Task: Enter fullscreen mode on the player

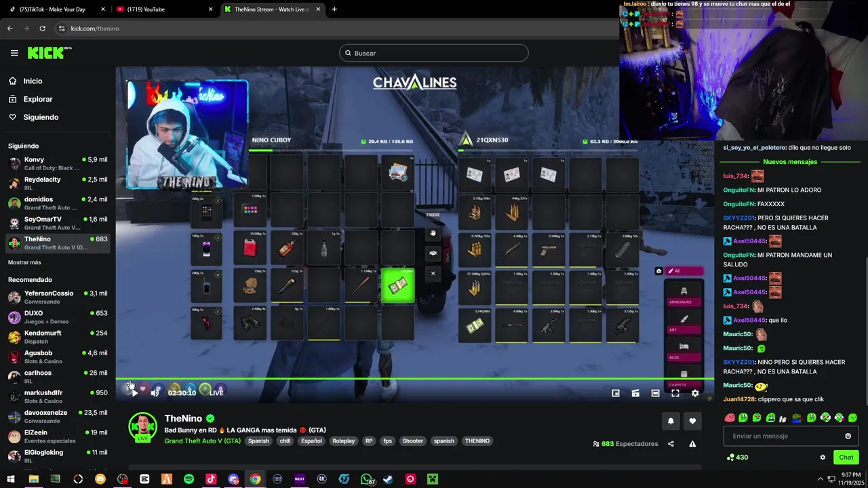Action: 675,393
